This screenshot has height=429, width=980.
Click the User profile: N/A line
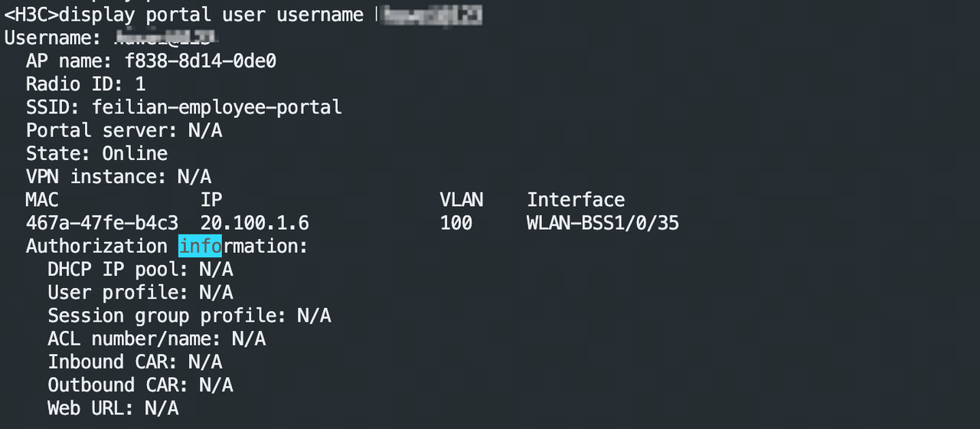coord(140,293)
